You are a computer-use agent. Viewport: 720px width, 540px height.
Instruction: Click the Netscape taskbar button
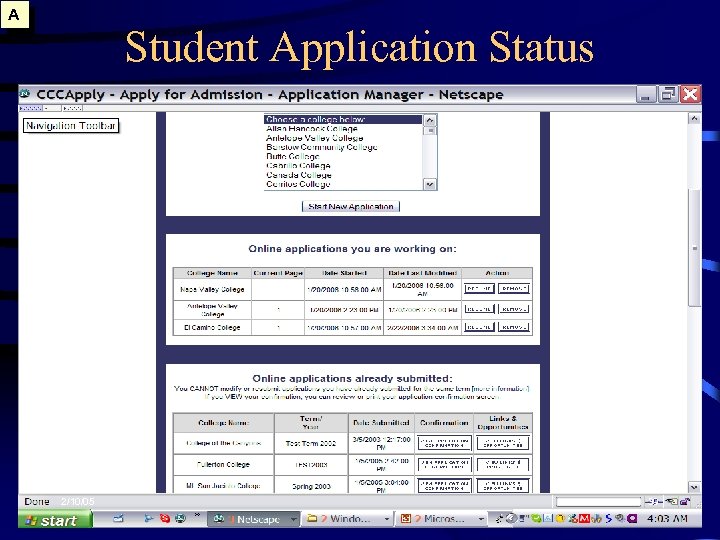(x=252, y=519)
